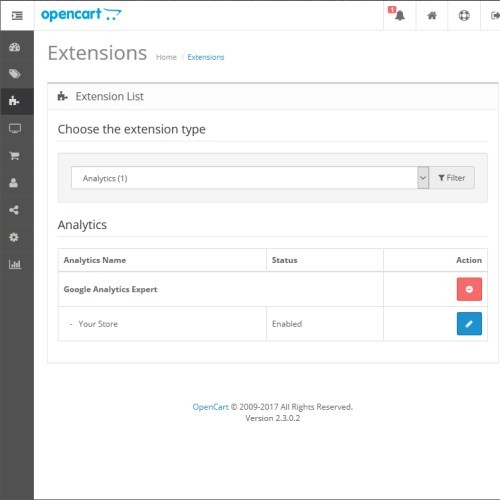Open the Sales cart sidebar icon

point(14,155)
